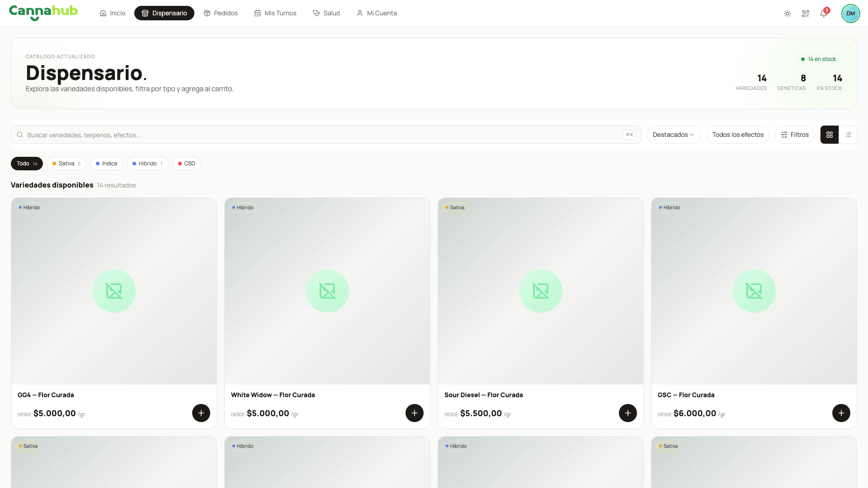Click the '14 en stock' status indicator
Screen dimensions: 868x488
(x=818, y=59)
